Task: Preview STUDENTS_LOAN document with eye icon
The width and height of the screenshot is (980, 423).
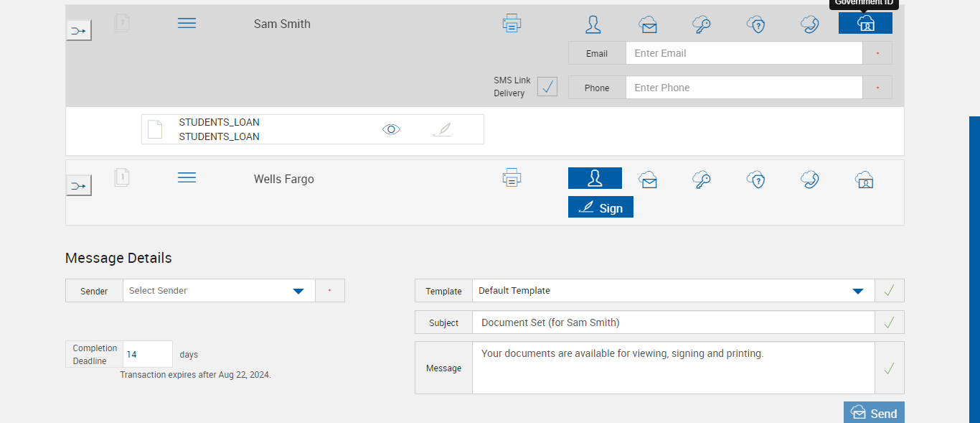Action: click(391, 129)
